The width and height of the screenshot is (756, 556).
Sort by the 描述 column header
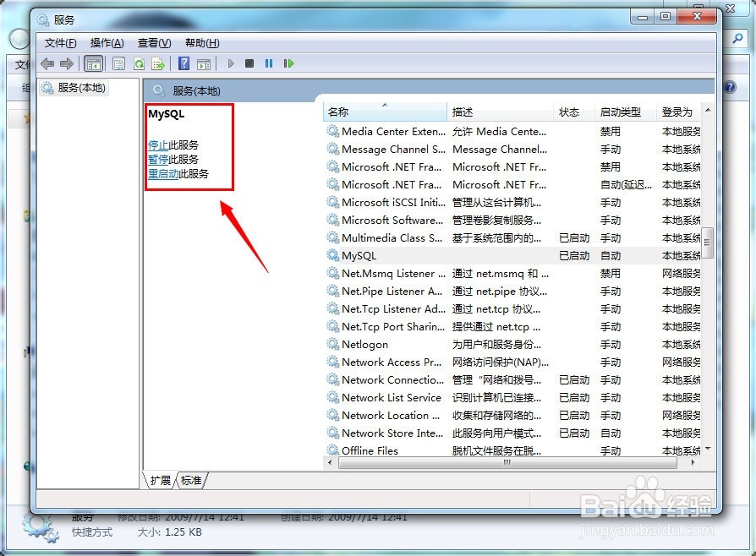click(500, 112)
